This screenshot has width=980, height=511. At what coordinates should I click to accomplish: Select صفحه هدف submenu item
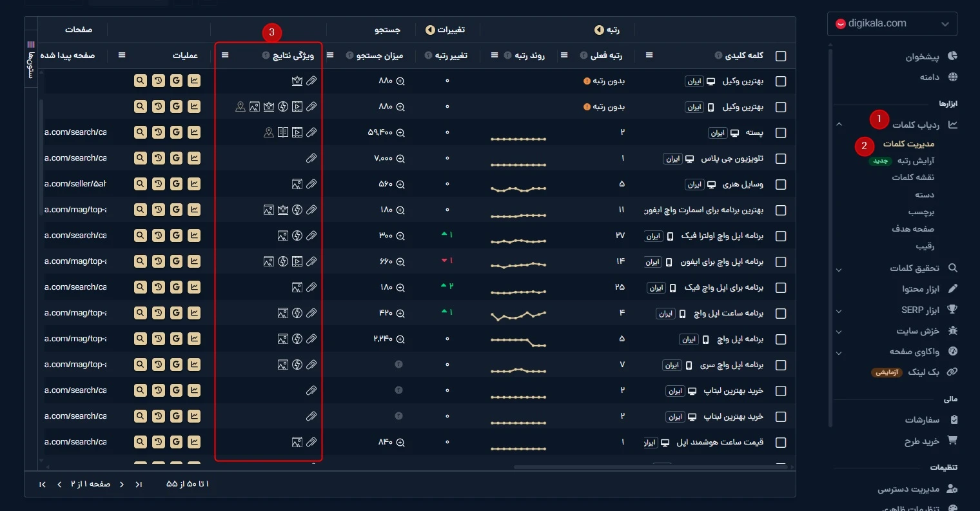(913, 229)
